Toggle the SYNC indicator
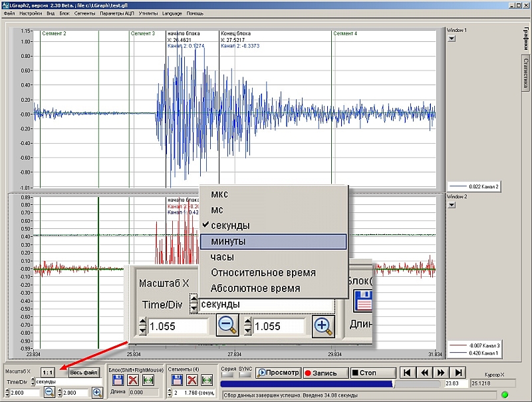The height and width of the screenshot is (402, 532). pyautogui.click(x=245, y=375)
